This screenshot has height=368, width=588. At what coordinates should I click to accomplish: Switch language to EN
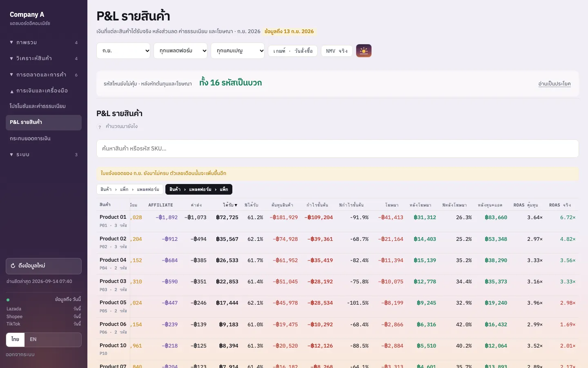pos(33,339)
